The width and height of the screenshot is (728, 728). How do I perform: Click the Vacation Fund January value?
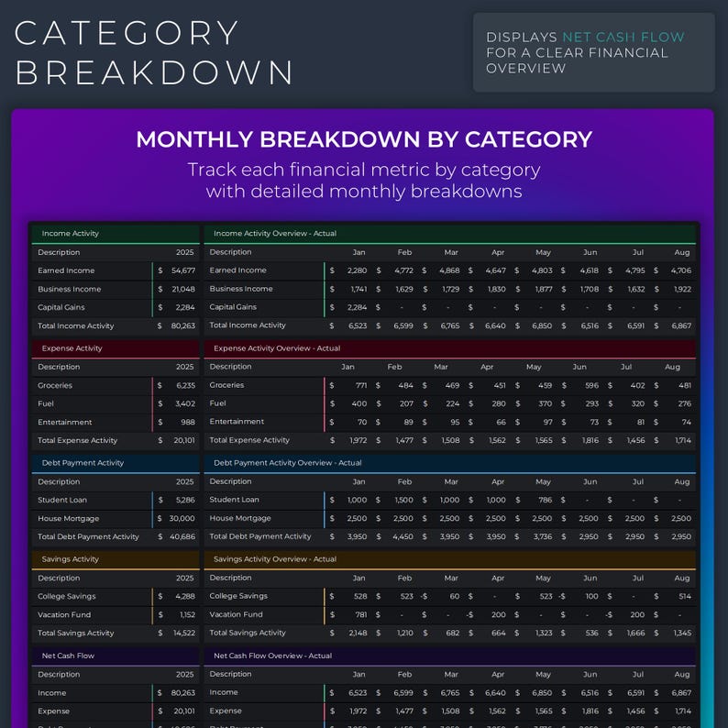pyautogui.click(x=348, y=614)
